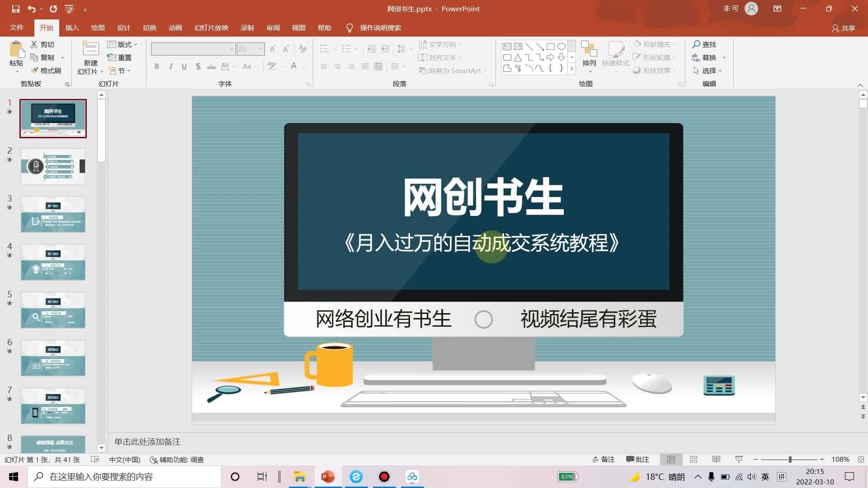Click fit slide to window icon
The width and height of the screenshot is (868, 488).
(861, 459)
